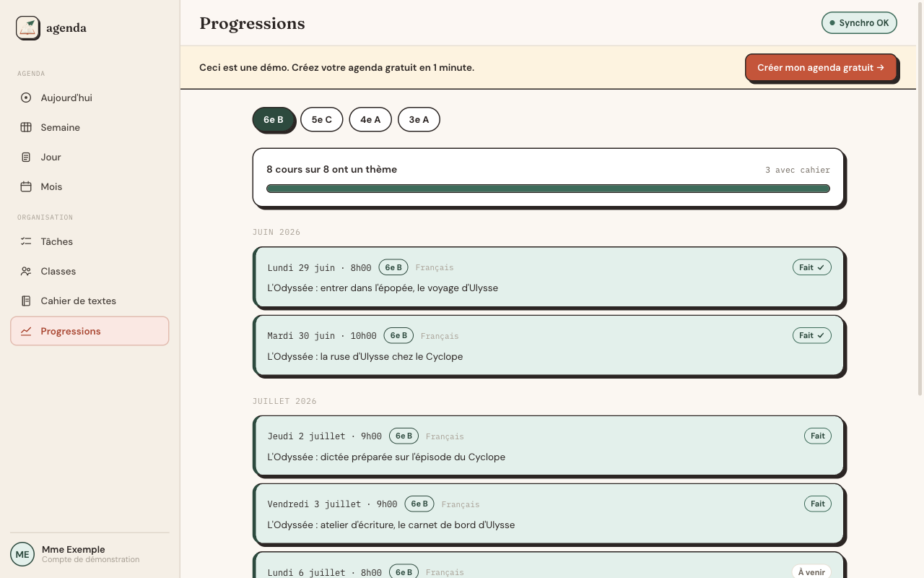Click the JUIN 2026 section heading
The image size is (924, 578).
[276, 232]
